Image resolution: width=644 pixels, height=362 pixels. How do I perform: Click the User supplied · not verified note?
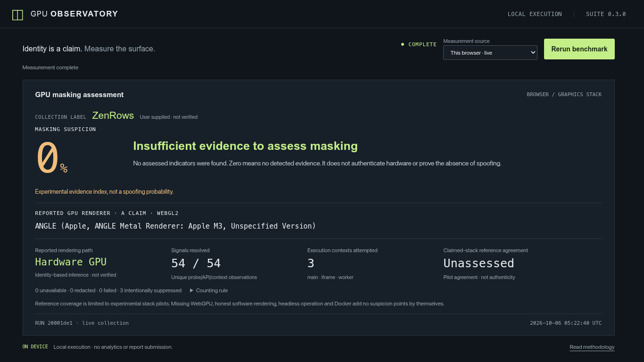[169, 117]
